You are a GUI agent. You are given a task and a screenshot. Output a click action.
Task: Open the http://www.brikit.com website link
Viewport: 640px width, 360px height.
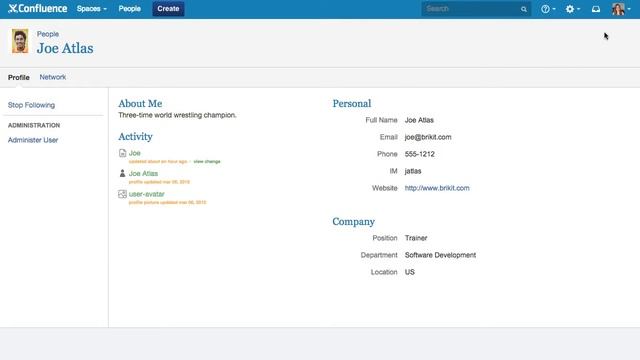coord(437,188)
